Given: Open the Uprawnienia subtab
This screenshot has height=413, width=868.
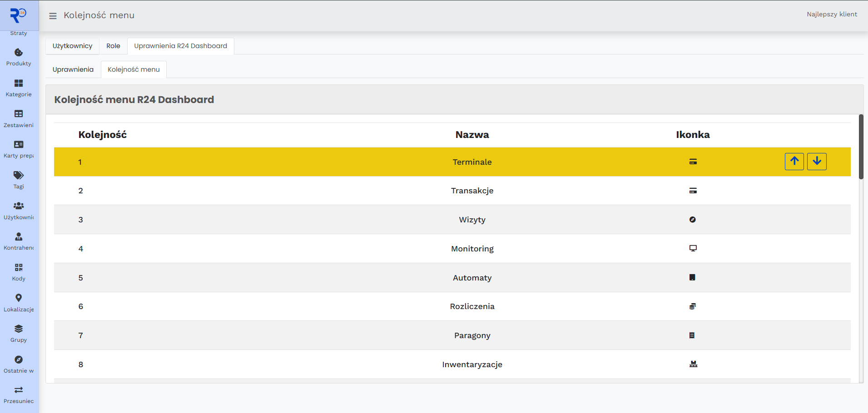Looking at the screenshot, I should [x=73, y=69].
